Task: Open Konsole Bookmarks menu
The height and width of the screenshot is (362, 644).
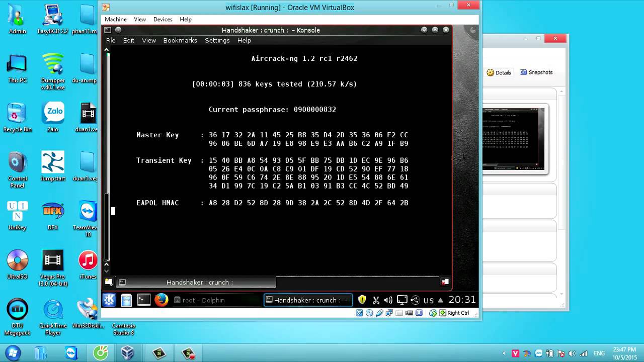Action: point(180,40)
